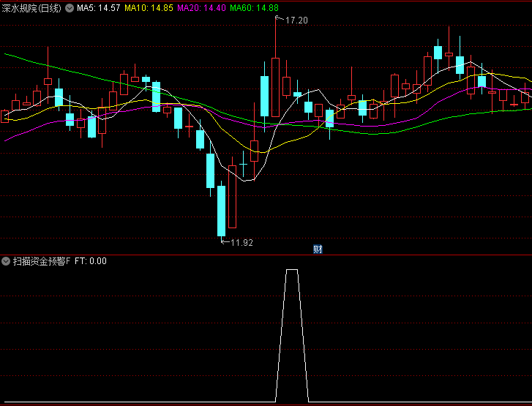Open the main chart indicator dropdown arrow
Viewport: 532px width, 406px height.
(70, 8)
